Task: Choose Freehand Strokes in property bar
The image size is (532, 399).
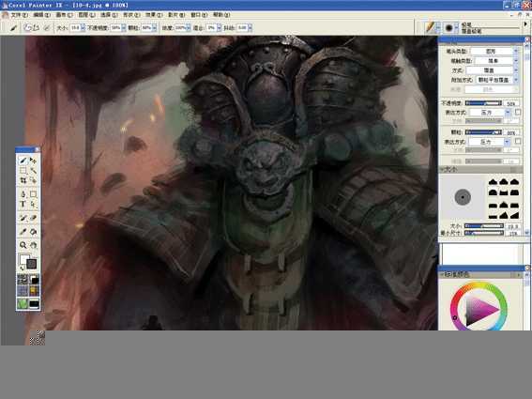Action: point(27,28)
